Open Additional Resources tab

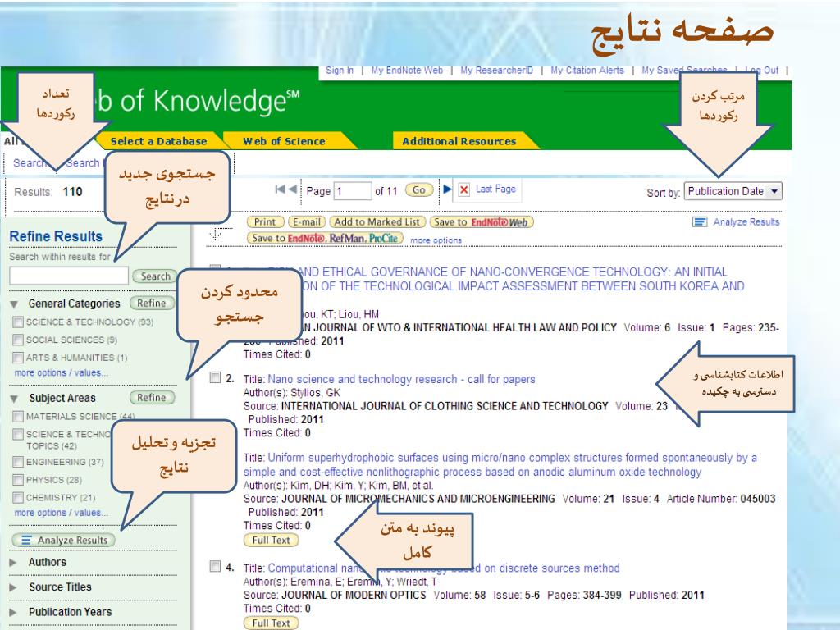coord(459,141)
